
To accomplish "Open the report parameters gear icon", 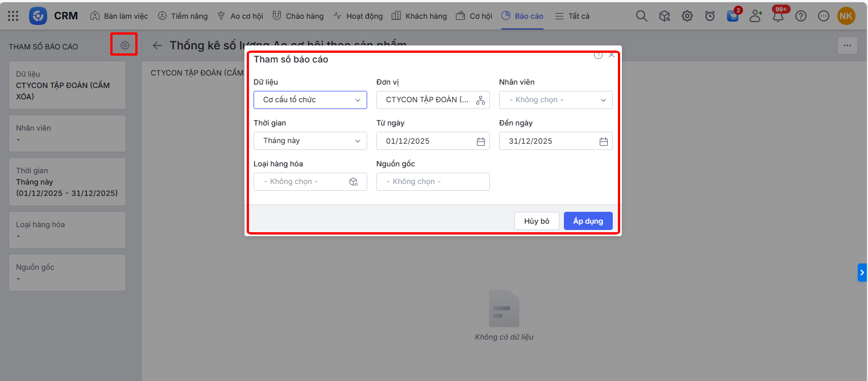I will pyautogui.click(x=125, y=45).
